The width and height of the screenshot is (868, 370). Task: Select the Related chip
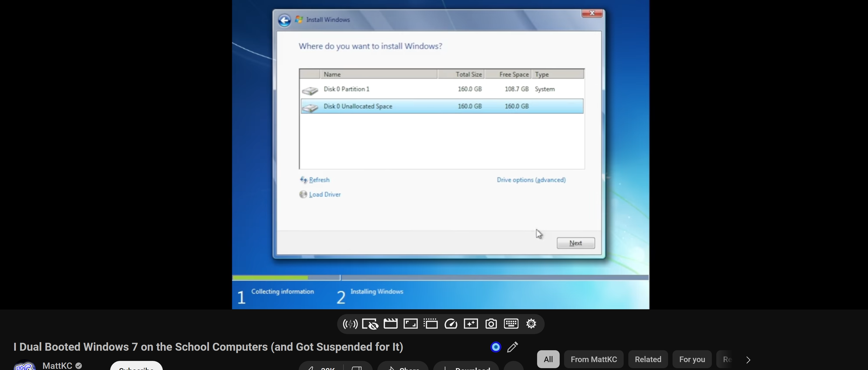(x=648, y=359)
